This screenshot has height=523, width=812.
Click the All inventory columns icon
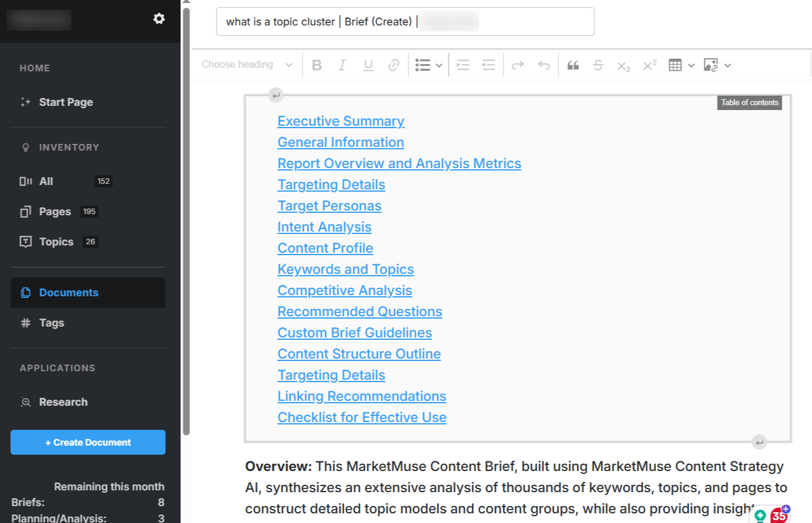click(25, 181)
